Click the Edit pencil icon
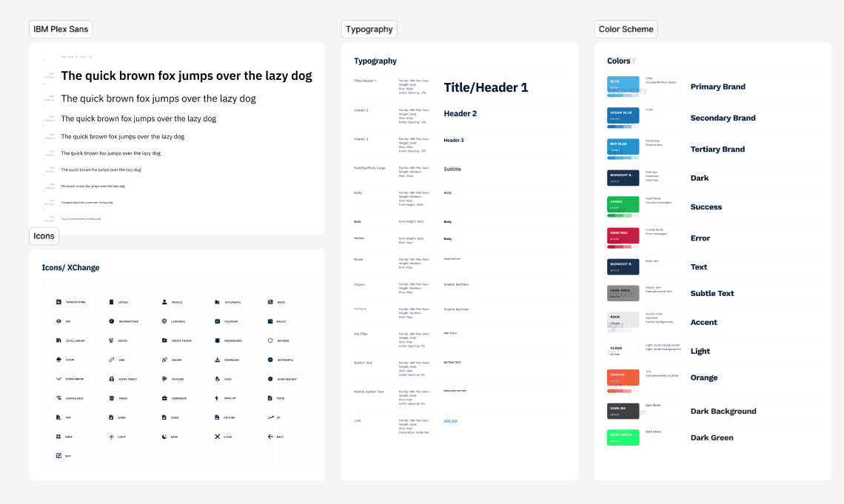This screenshot has width=844, height=504. [58, 456]
